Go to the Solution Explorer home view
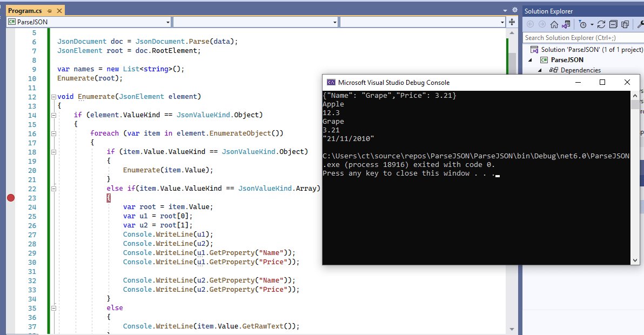Image resolution: width=644 pixels, height=335 pixels. coord(553,24)
